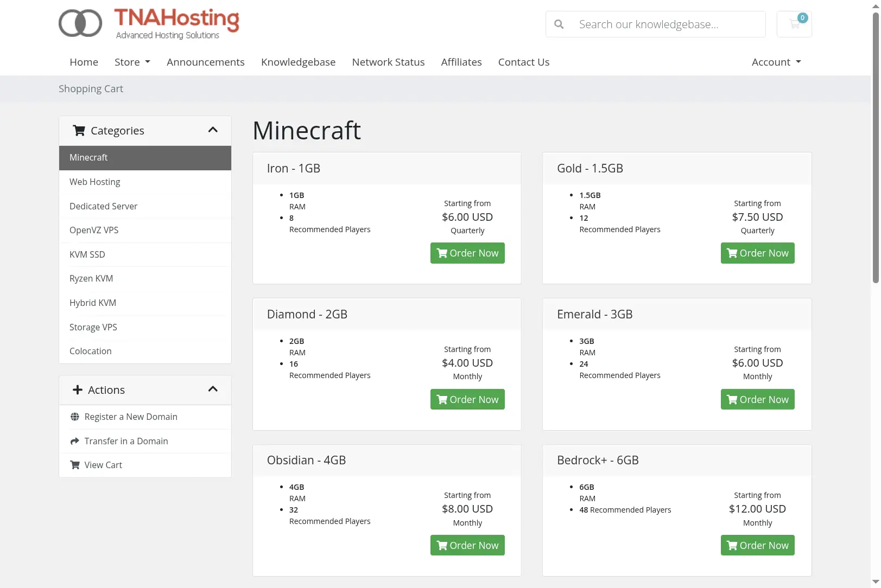Click the plus icon in Actions header
This screenshot has height=588, width=881.
pos(78,390)
